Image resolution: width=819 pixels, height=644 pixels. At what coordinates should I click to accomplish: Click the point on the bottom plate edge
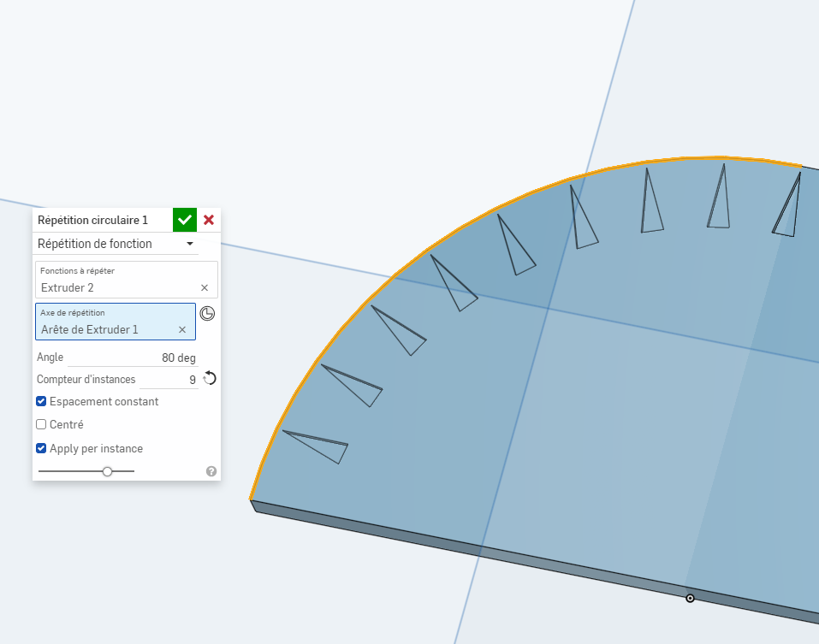(690, 598)
